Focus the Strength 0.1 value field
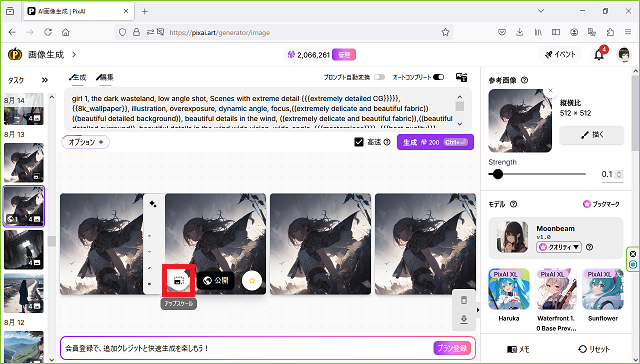 coord(608,174)
